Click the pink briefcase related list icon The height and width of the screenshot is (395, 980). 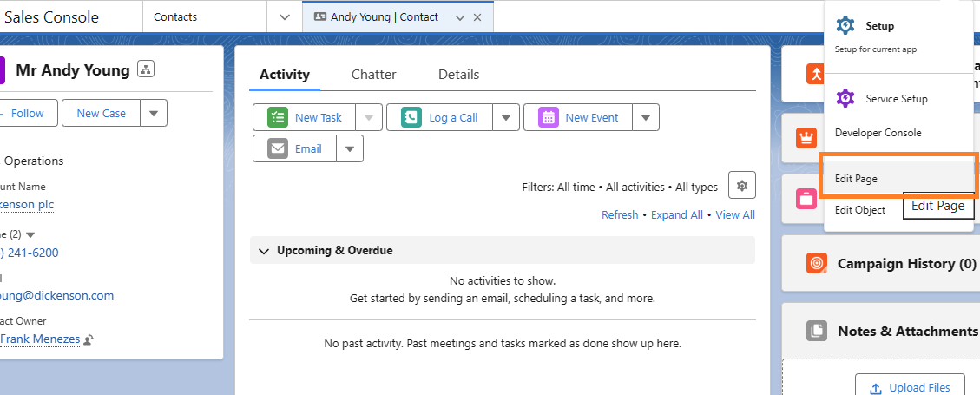click(x=806, y=200)
